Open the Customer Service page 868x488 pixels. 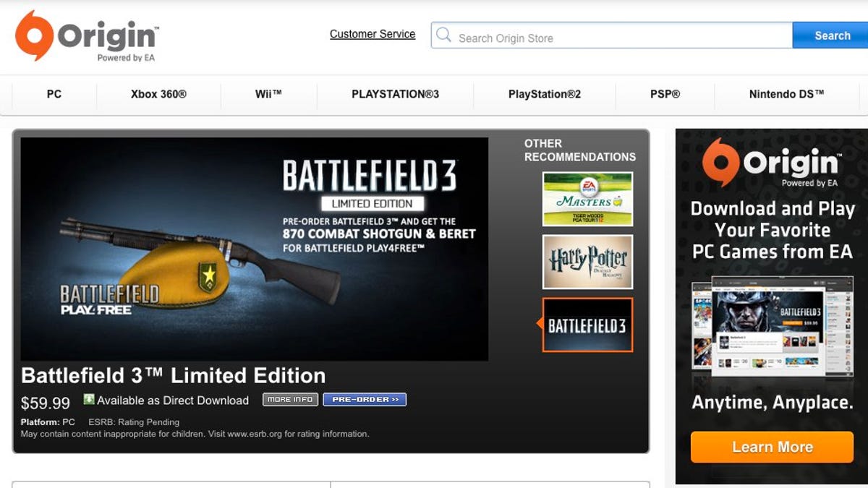coord(373,34)
